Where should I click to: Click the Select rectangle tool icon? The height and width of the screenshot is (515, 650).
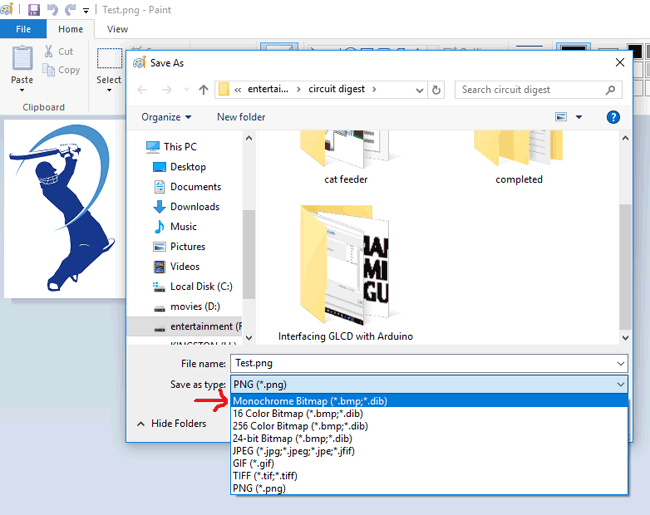pos(109,58)
